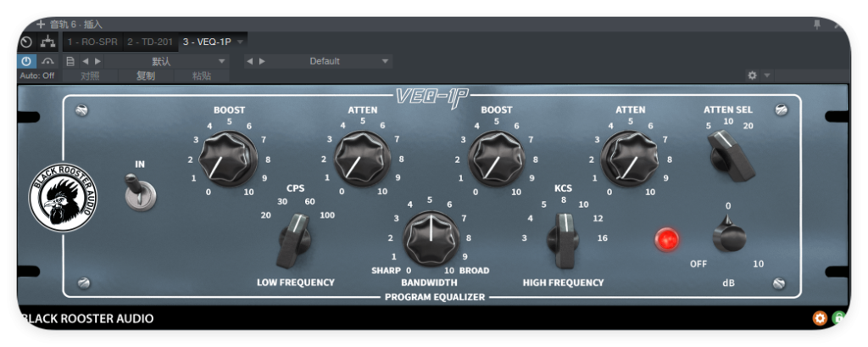Step to previous item left of Default
The height and width of the screenshot is (347, 868).
pyautogui.click(x=249, y=61)
